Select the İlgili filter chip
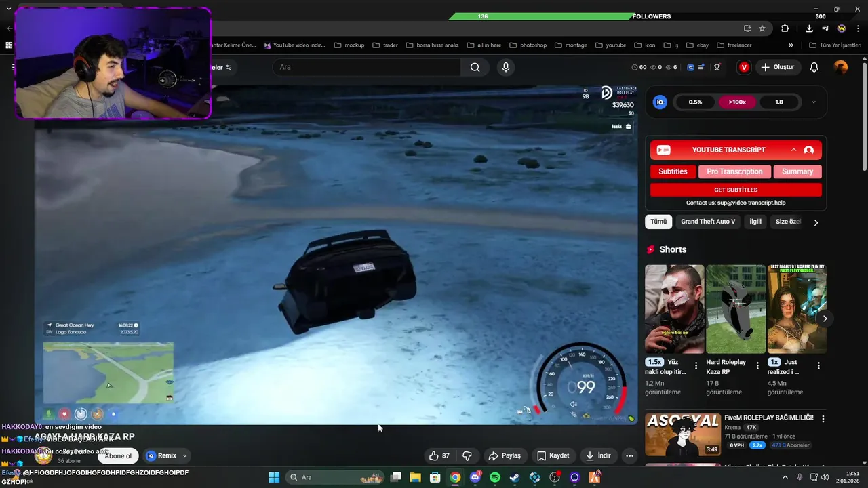Screen dimensions: 868x488 (755, 222)
